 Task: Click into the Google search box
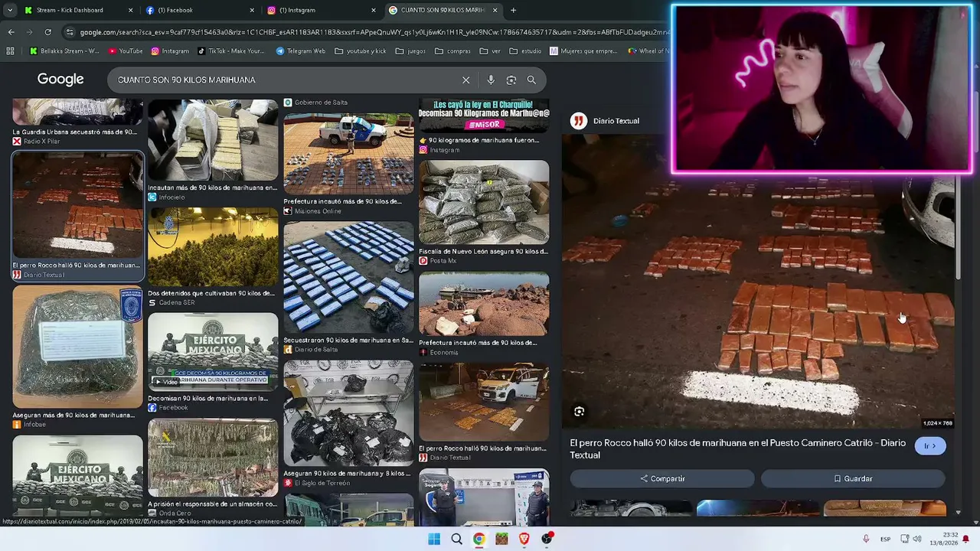283,80
